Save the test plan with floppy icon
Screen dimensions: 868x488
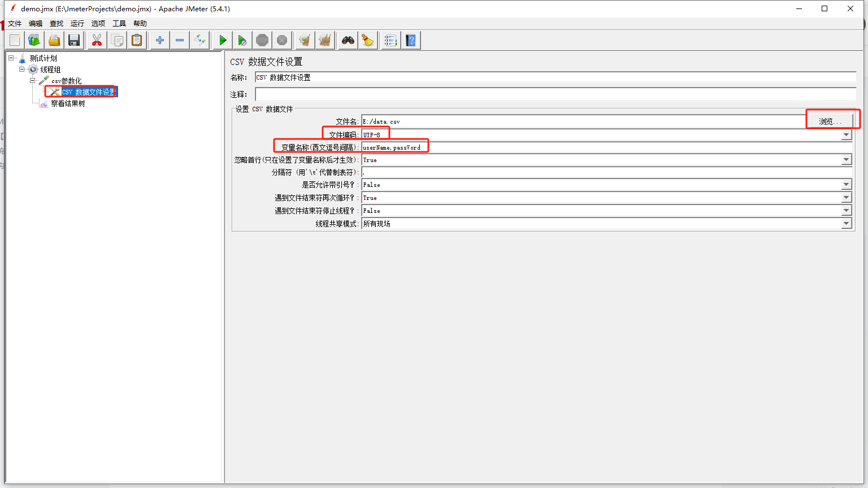[74, 40]
